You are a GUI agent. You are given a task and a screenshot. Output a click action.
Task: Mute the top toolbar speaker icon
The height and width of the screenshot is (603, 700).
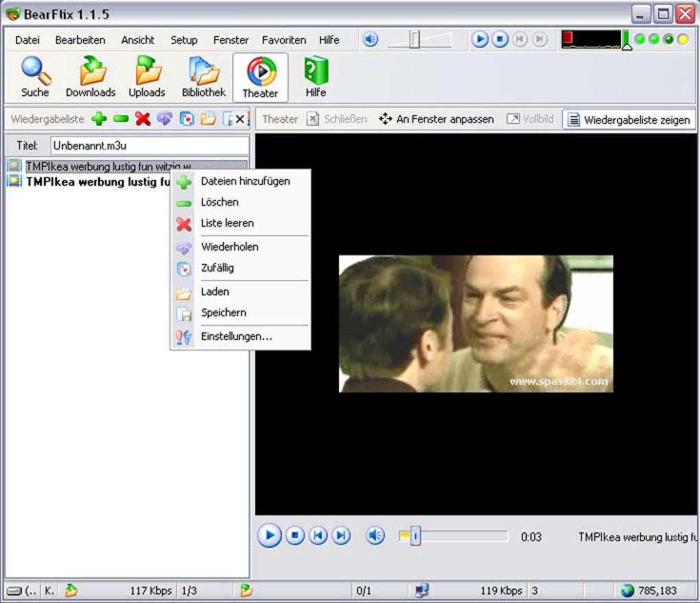[x=370, y=40]
